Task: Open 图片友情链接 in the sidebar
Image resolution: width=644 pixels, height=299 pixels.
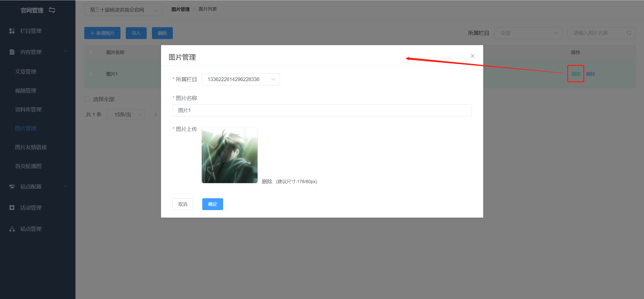Action: point(31,147)
